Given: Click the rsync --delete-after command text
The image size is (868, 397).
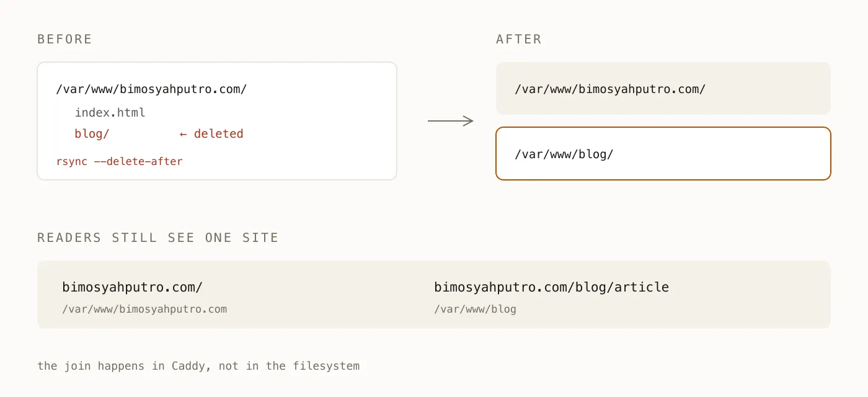Looking at the screenshot, I should [120, 161].
